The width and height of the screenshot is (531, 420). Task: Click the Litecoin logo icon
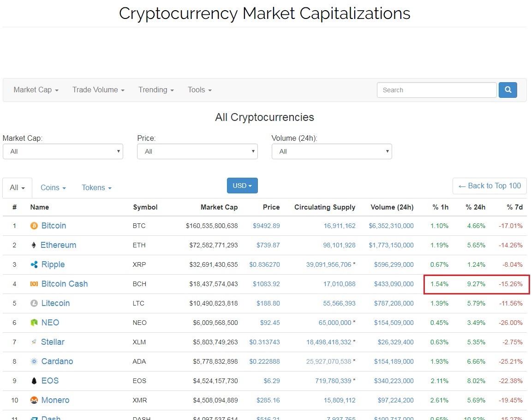[34, 303]
